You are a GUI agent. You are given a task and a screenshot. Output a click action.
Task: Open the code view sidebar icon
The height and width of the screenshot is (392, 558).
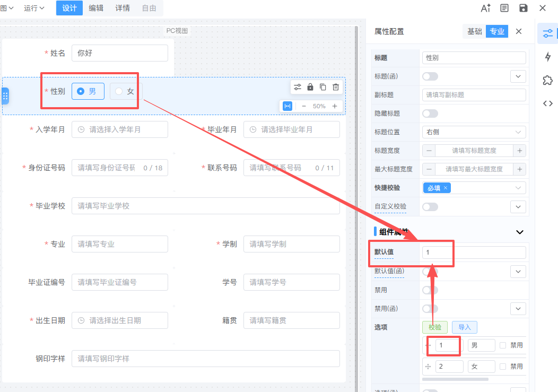point(548,103)
